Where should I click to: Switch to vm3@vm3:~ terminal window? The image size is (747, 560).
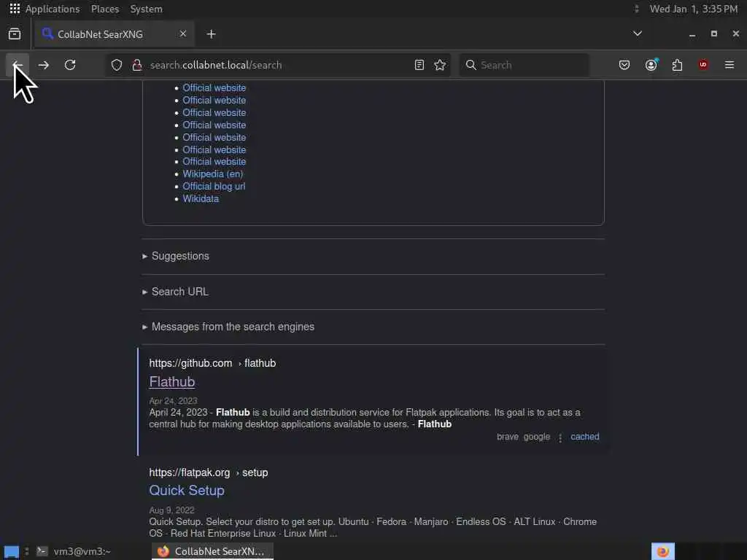[x=75, y=551]
